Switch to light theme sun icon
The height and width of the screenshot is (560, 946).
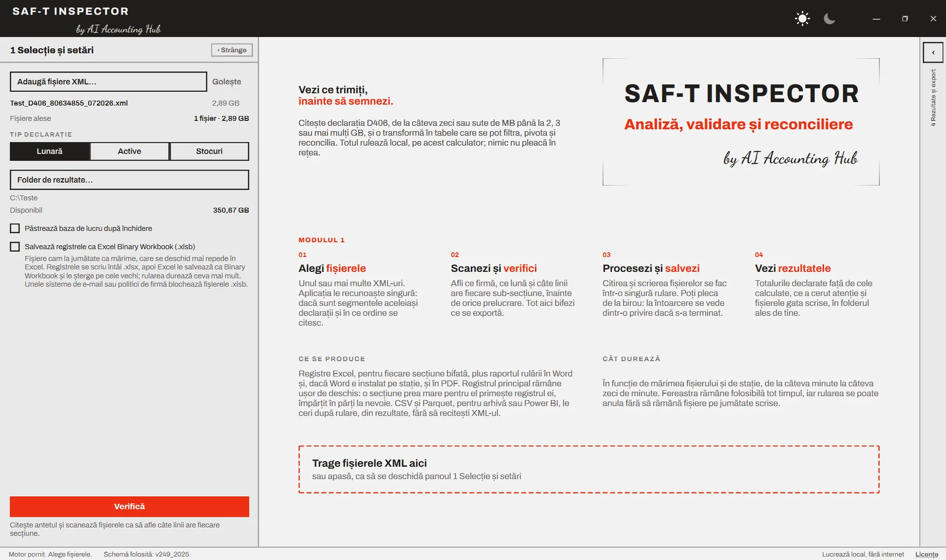pyautogui.click(x=802, y=19)
